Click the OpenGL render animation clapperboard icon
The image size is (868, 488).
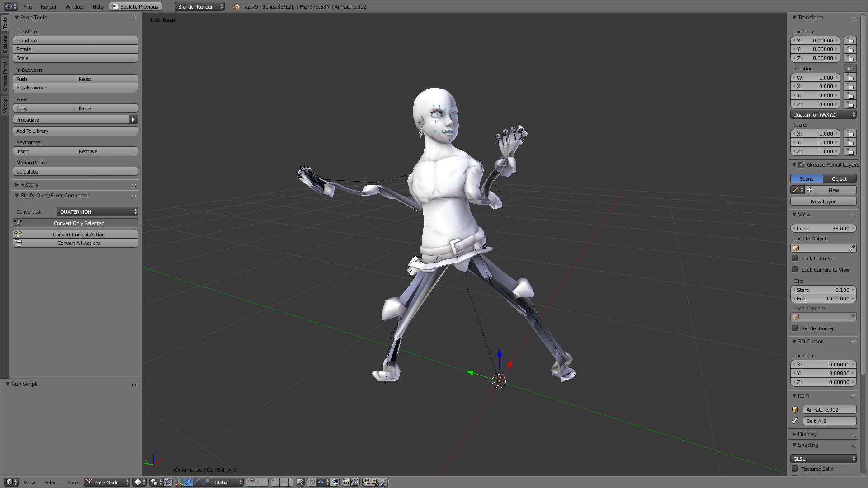(355, 482)
